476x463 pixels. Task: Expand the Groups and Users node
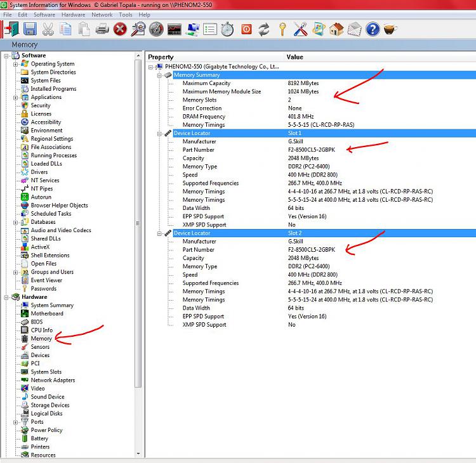[15, 273]
